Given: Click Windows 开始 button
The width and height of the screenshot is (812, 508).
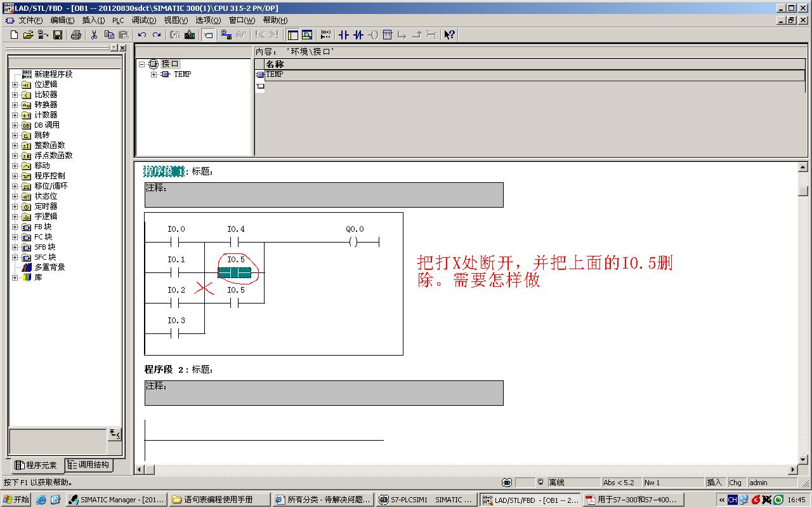Looking at the screenshot, I should pyautogui.click(x=16, y=500).
